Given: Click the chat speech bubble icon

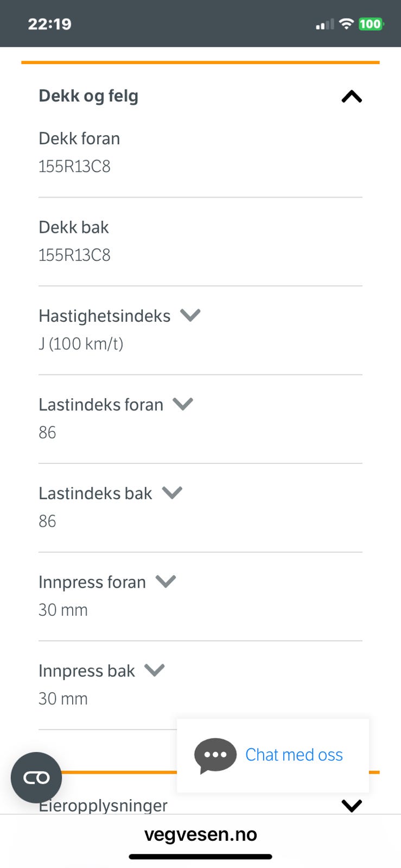Looking at the screenshot, I should point(215,755).
